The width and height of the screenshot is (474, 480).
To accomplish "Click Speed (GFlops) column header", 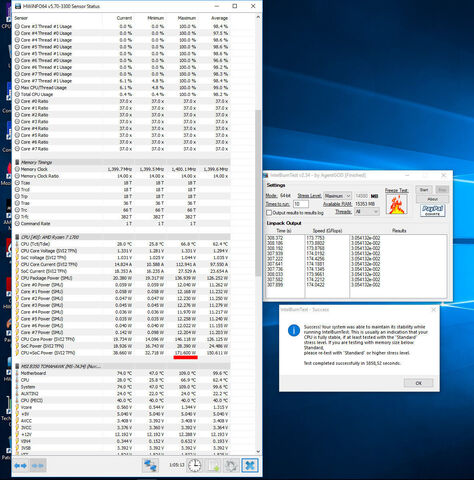I will tap(327, 231).
